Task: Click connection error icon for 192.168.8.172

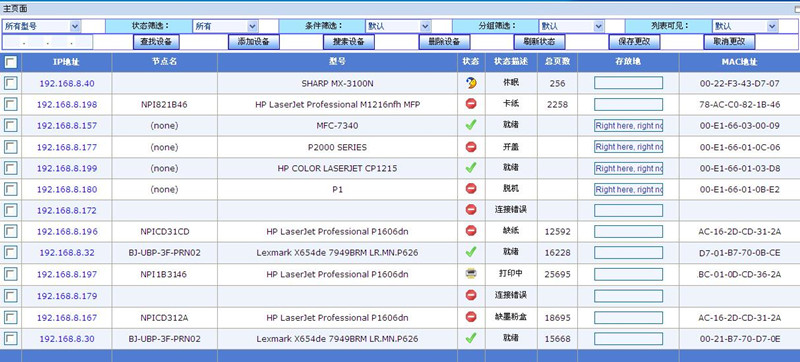Action: (x=471, y=210)
